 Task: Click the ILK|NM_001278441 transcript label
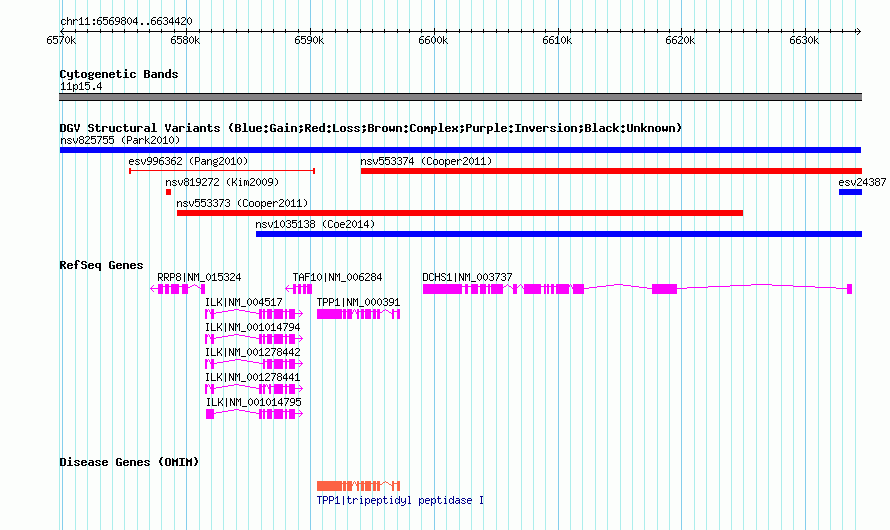point(253,377)
